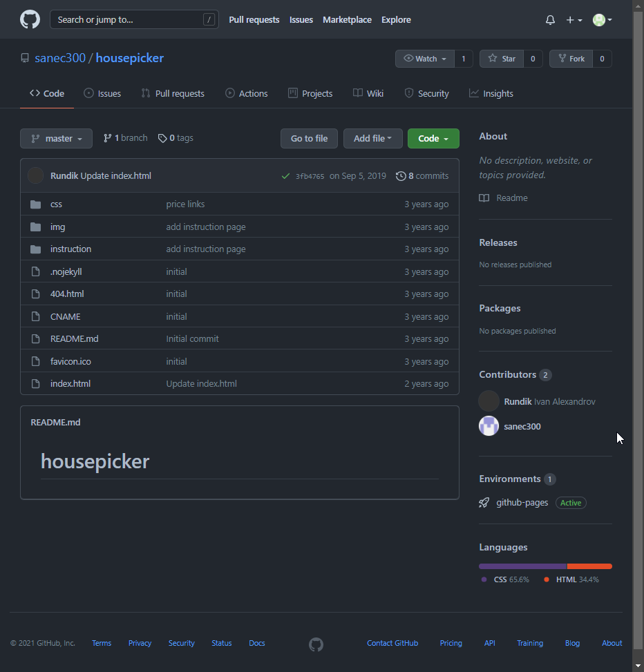Switch to the Wiki tab
Viewport: 644px width, 672px height.
tap(368, 93)
